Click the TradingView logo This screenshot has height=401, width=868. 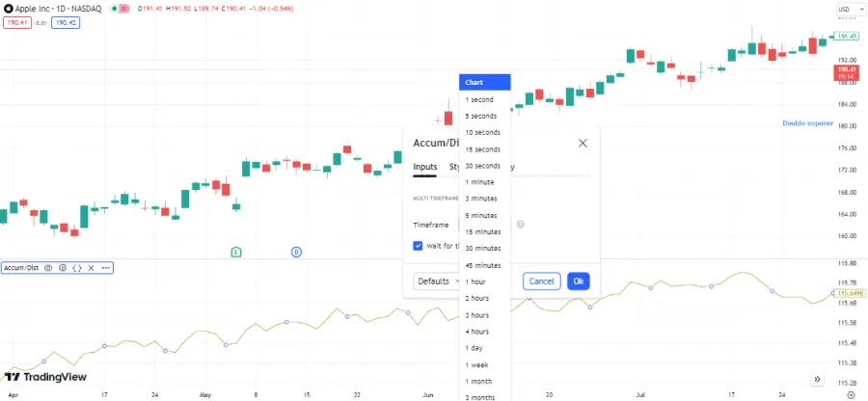(x=46, y=377)
